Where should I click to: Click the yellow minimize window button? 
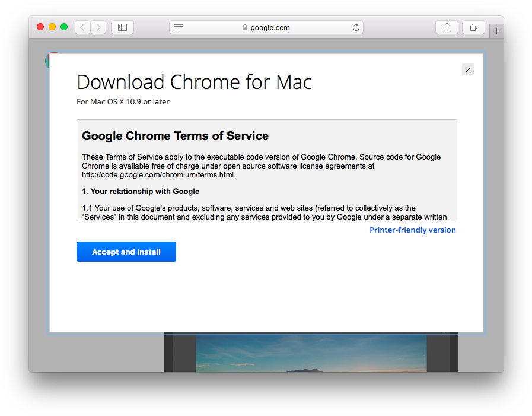tap(50, 27)
